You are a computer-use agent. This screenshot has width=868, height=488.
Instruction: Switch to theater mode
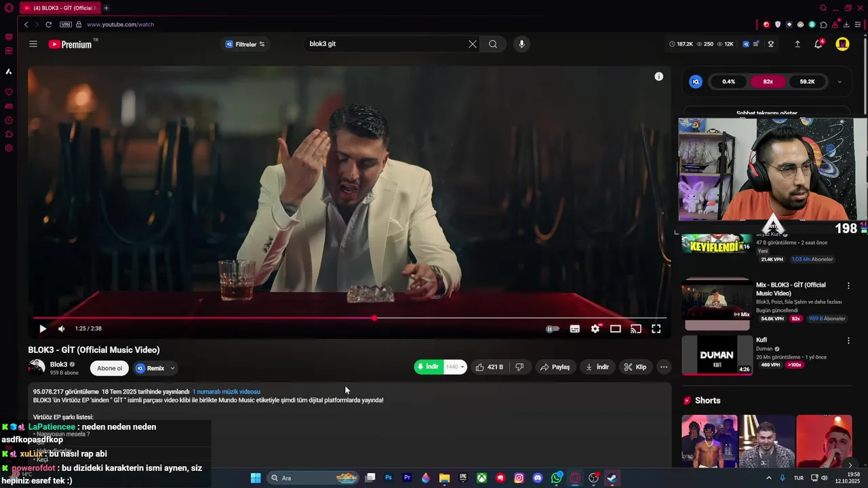tap(616, 329)
